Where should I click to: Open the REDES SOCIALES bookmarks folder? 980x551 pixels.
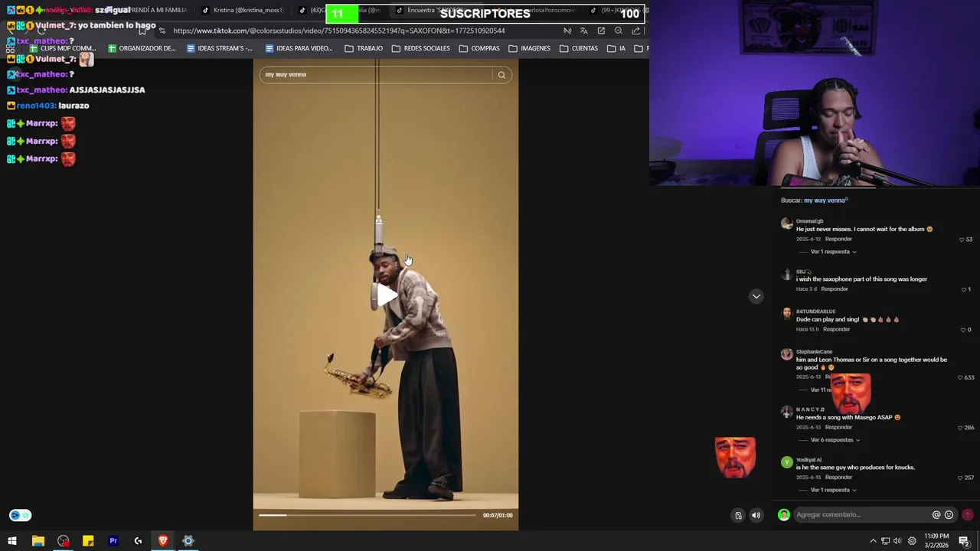pyautogui.click(x=420, y=48)
